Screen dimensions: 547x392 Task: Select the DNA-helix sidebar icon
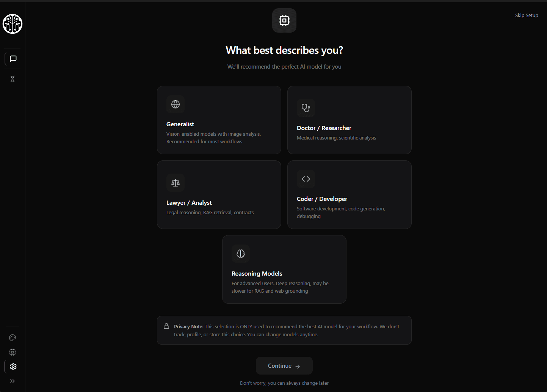(13, 79)
